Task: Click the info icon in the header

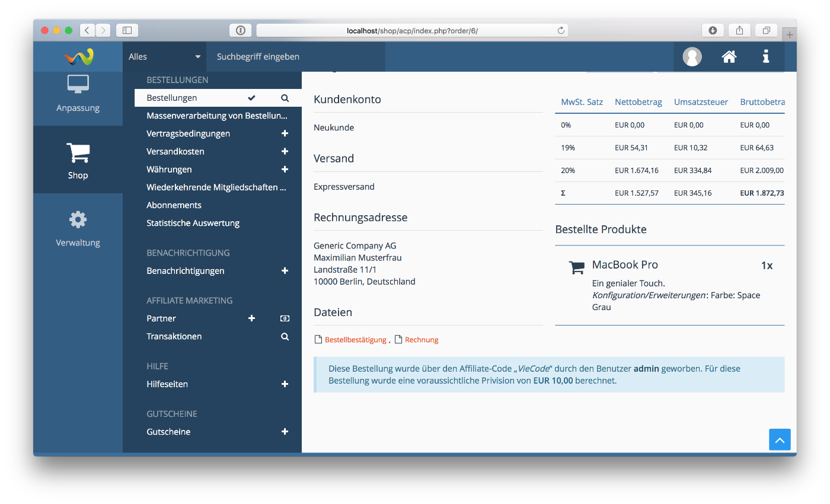Action: [765, 57]
